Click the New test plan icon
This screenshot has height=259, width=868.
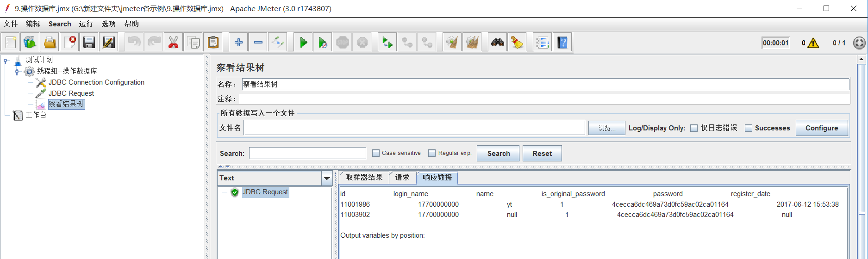(11, 43)
